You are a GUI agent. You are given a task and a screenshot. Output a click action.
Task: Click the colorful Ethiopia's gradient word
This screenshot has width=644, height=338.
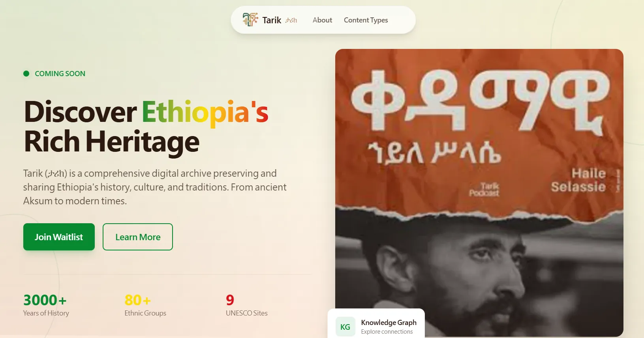205,112
